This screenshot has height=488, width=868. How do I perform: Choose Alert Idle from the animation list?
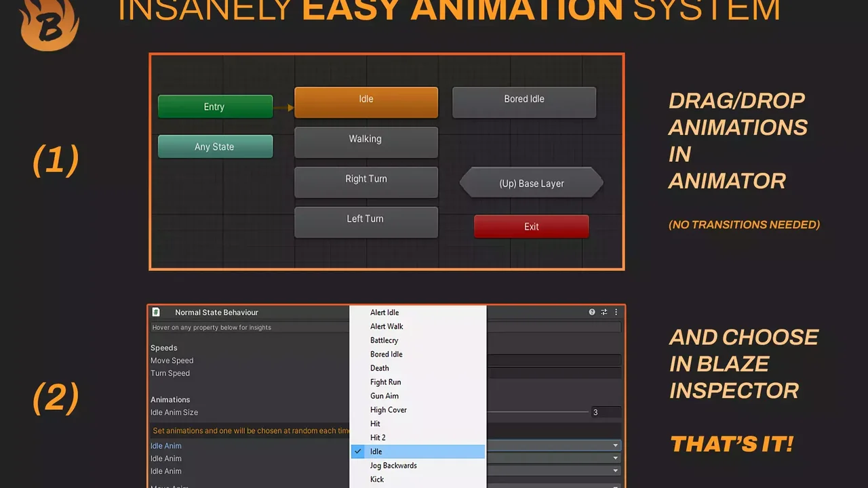[x=418, y=312]
